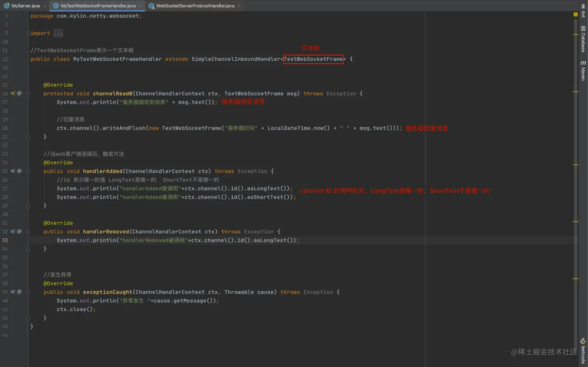Click override gutter icon on handlerRemoved line

click(x=13, y=231)
